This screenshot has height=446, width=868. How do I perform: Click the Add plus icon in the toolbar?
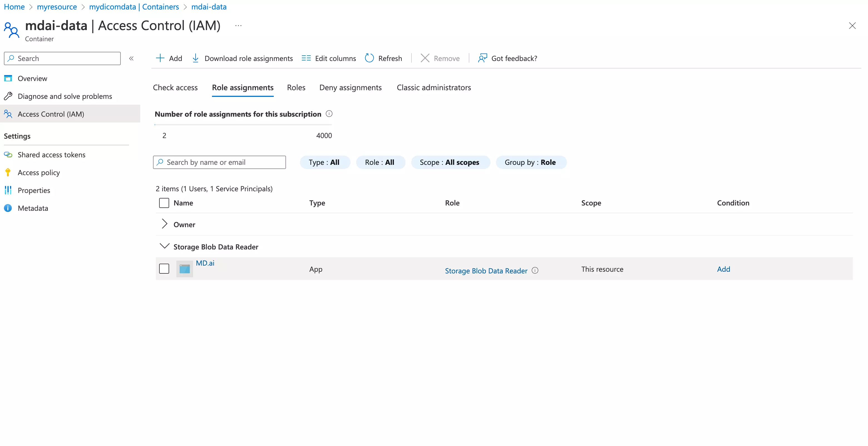point(159,58)
